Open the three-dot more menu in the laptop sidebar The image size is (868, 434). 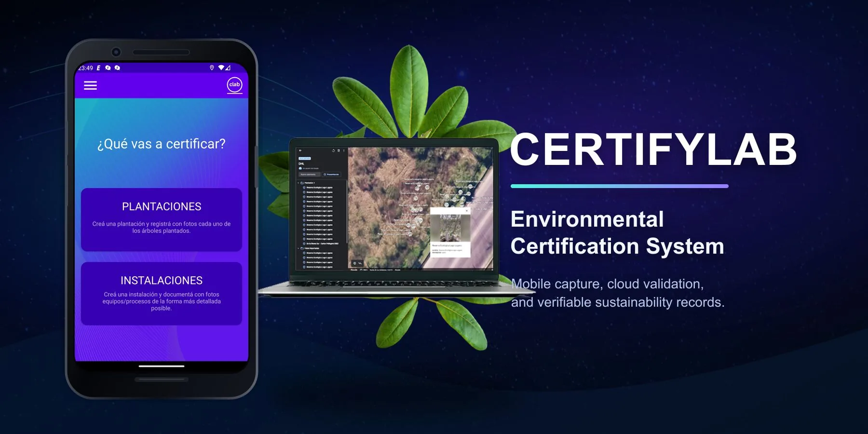tap(344, 150)
